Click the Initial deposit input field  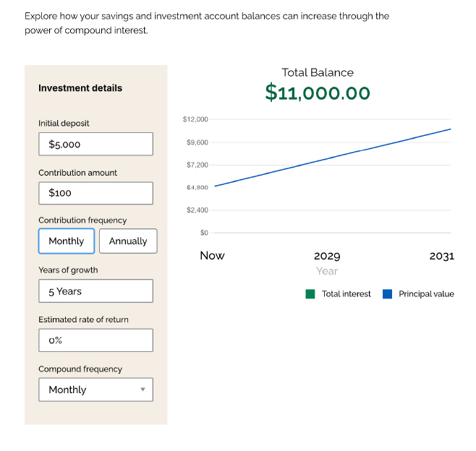point(95,144)
